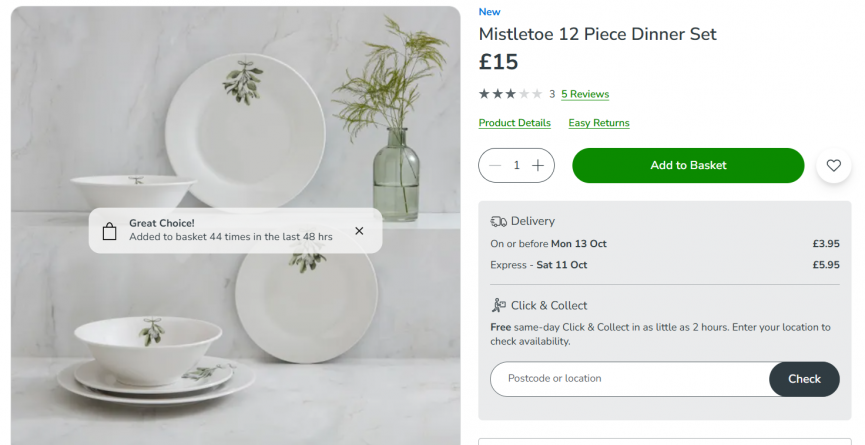
Task: Select the quantity value field
Action: 516,166
